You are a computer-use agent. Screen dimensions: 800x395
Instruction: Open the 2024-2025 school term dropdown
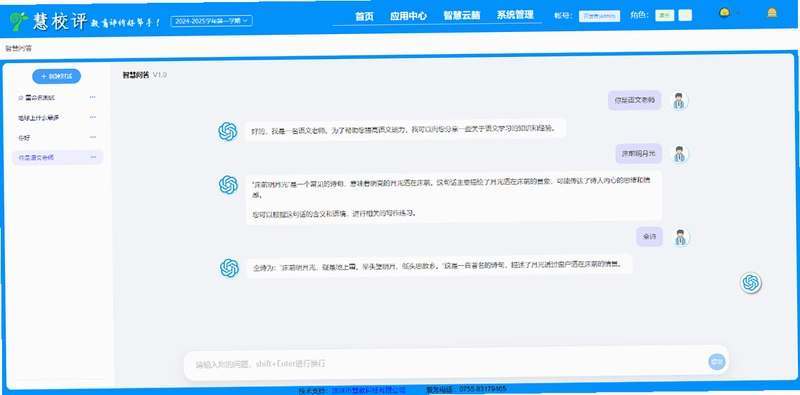pos(211,21)
